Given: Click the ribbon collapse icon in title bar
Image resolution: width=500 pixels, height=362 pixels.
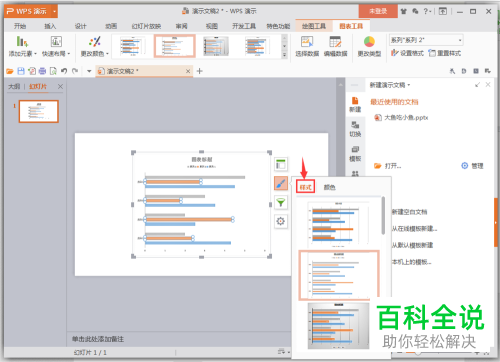Looking at the screenshot, I should [443, 11].
